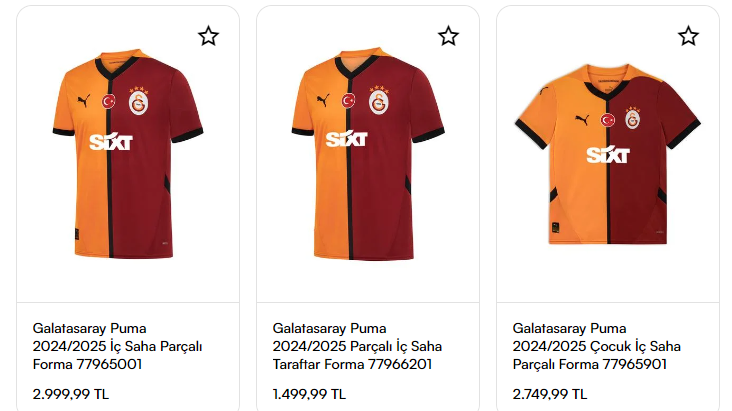This screenshot has height=411, width=732.
Task: Click Galatasaray crest on the 77965001 jersey
Action: (139, 101)
